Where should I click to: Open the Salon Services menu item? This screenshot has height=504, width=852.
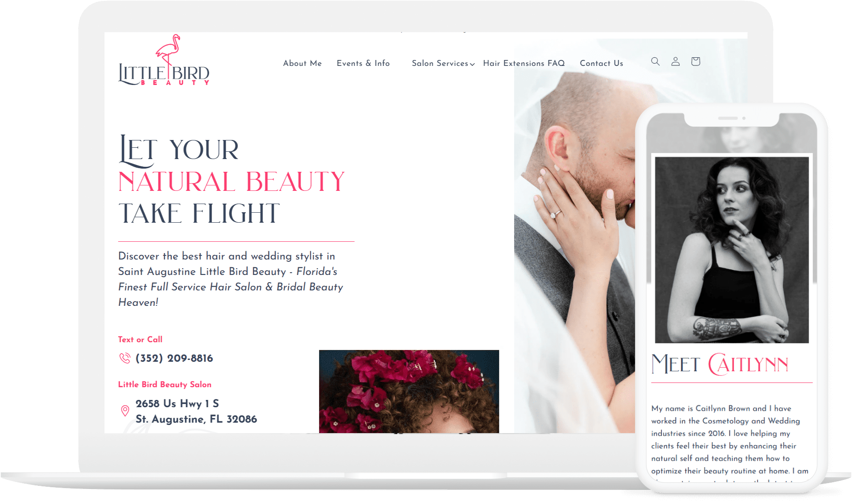pos(440,63)
